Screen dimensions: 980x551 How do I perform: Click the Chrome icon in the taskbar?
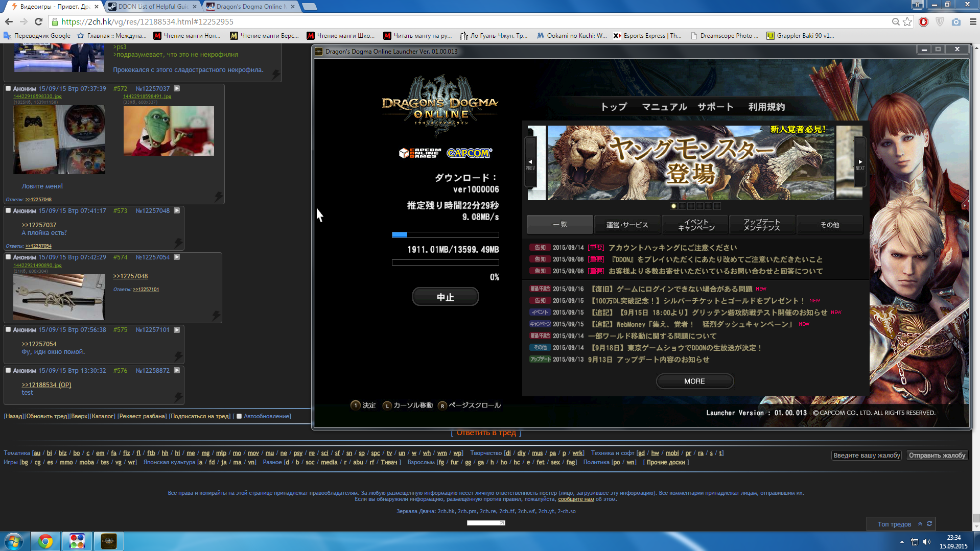[x=45, y=541]
